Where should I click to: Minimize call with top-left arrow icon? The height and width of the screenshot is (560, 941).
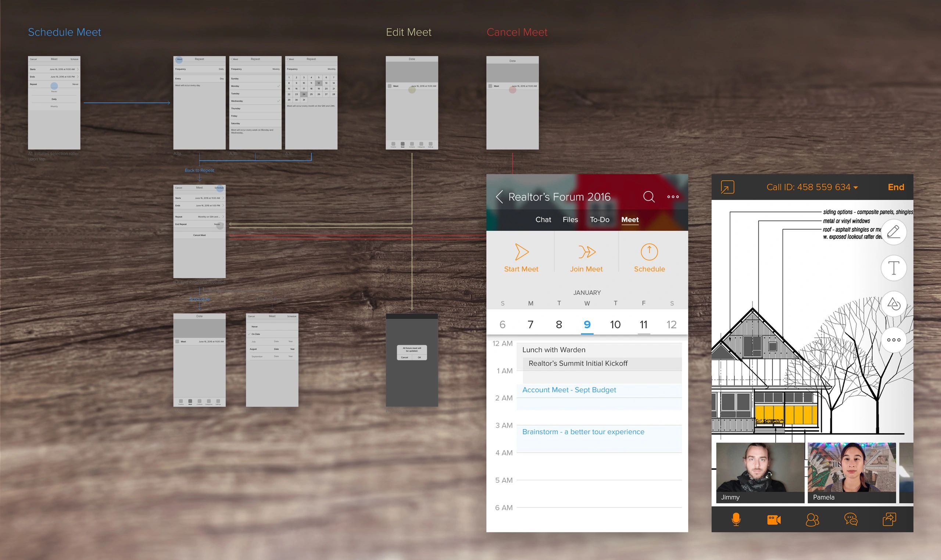tap(727, 187)
